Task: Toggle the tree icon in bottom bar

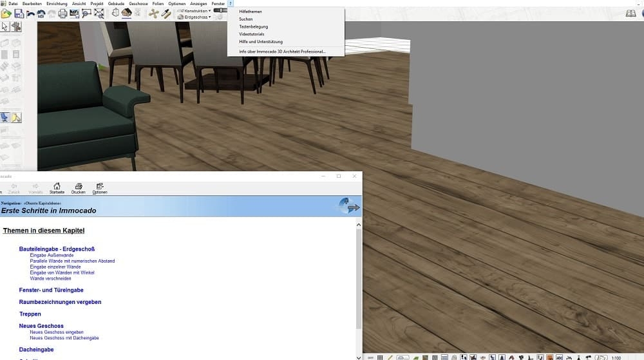Action: 502,357
